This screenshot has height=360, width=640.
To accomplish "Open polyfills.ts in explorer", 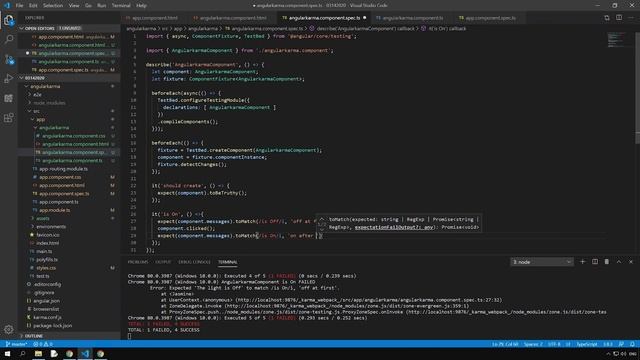I will tap(47, 260).
